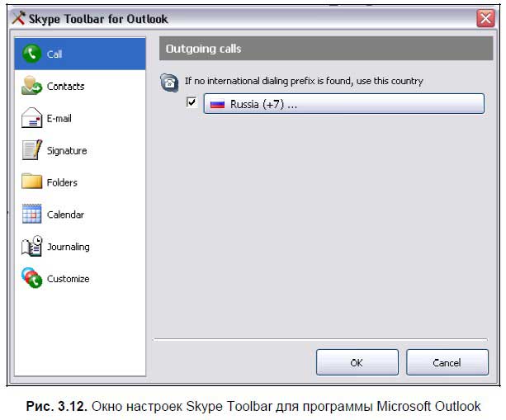Select the Contacts people icon
The height and width of the screenshot is (420, 506).
[31, 86]
